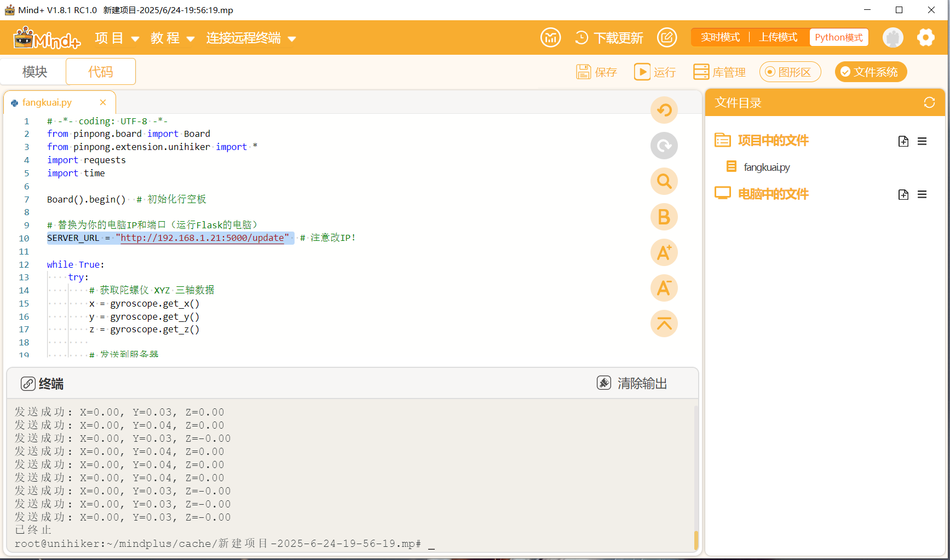
Task: Switch to the 模块 tab
Action: pyautogui.click(x=34, y=72)
